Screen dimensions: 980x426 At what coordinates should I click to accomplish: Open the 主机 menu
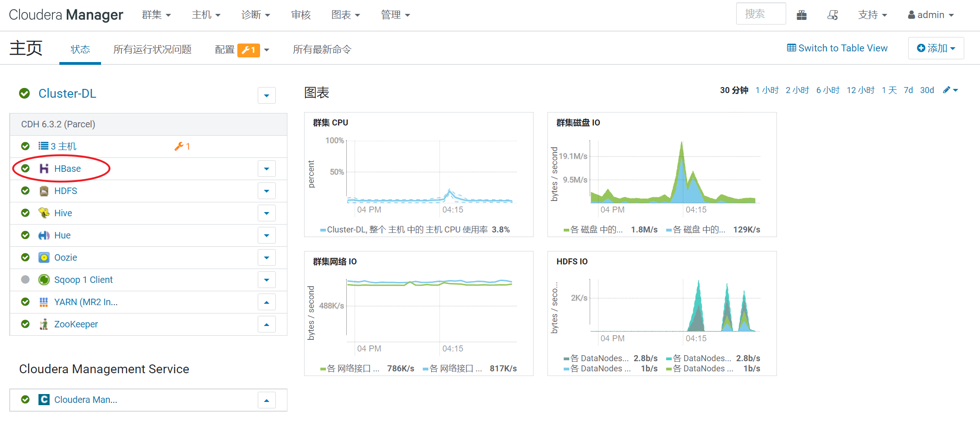tap(206, 15)
